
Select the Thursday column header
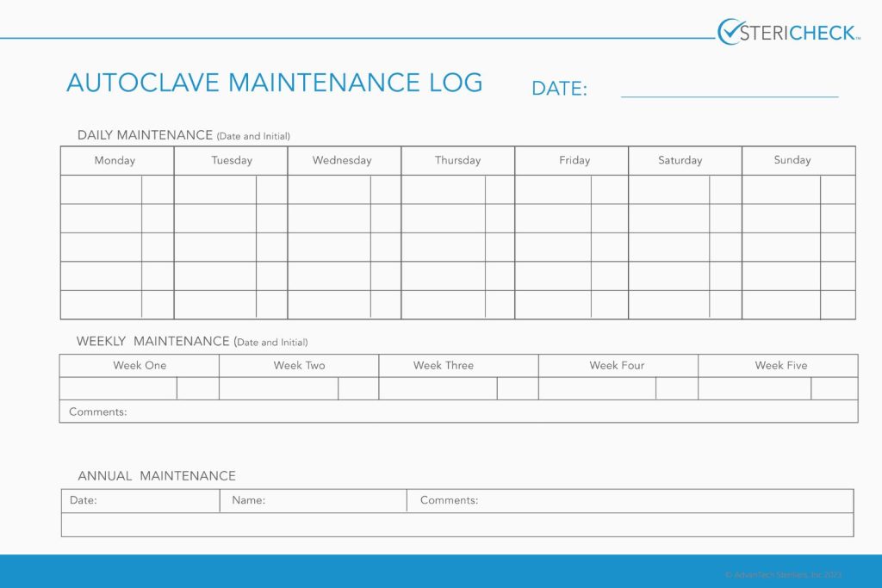coord(457,160)
